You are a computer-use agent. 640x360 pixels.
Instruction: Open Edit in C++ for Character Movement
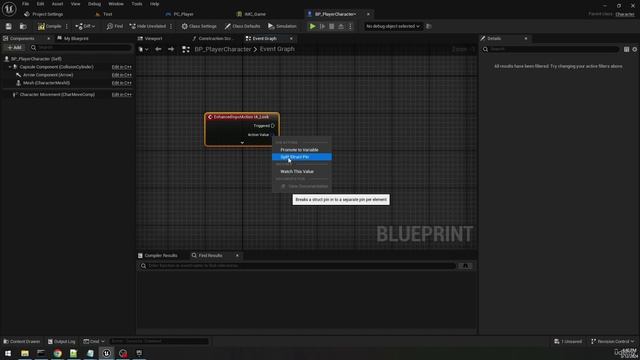(122, 95)
